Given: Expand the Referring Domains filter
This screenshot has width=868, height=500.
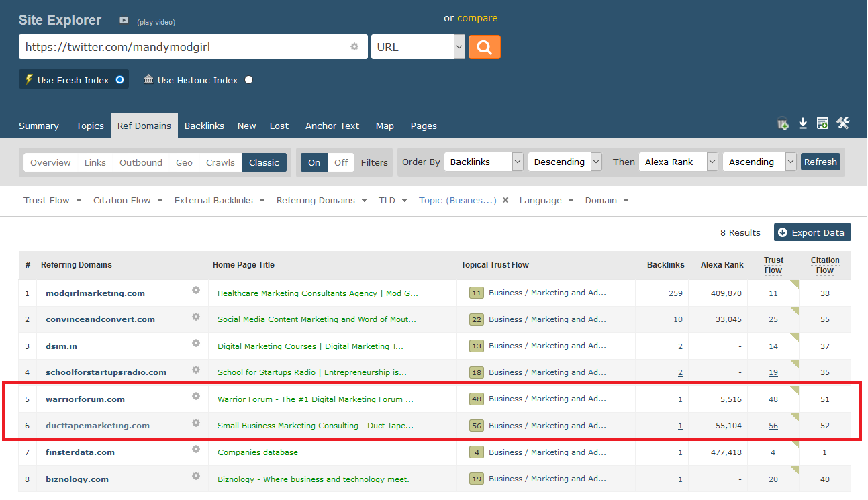Looking at the screenshot, I should click(322, 200).
